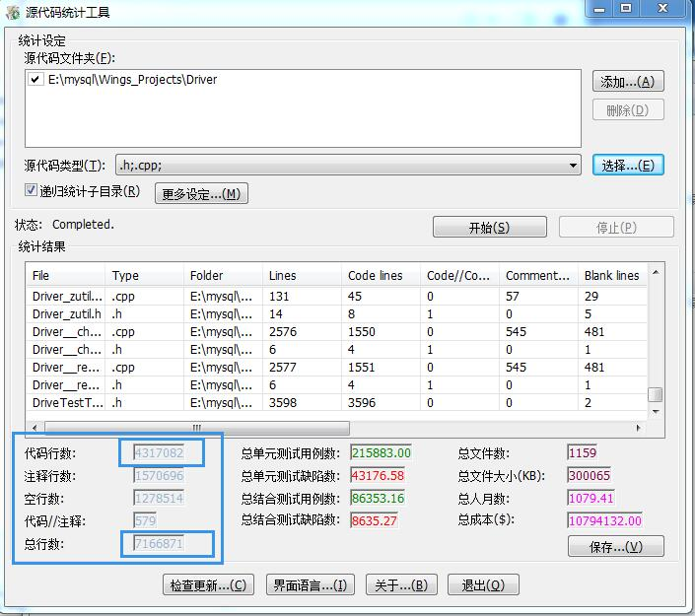The width and height of the screenshot is (695, 616).
Task: Click 检查更新...(C) button
Action: [x=208, y=585]
